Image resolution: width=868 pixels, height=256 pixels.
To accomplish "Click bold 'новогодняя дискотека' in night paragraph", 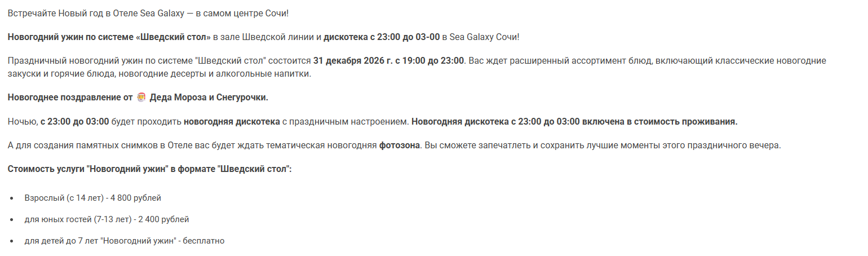I will pyautogui.click(x=232, y=121).
